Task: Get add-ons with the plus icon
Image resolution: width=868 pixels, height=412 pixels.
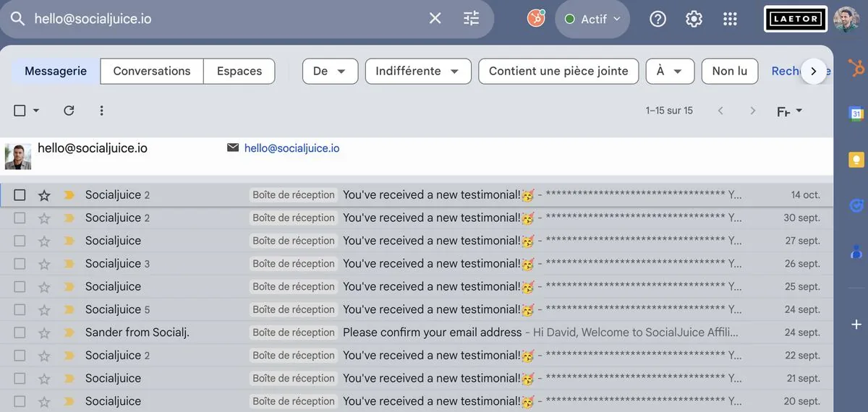Action: pyautogui.click(x=856, y=325)
